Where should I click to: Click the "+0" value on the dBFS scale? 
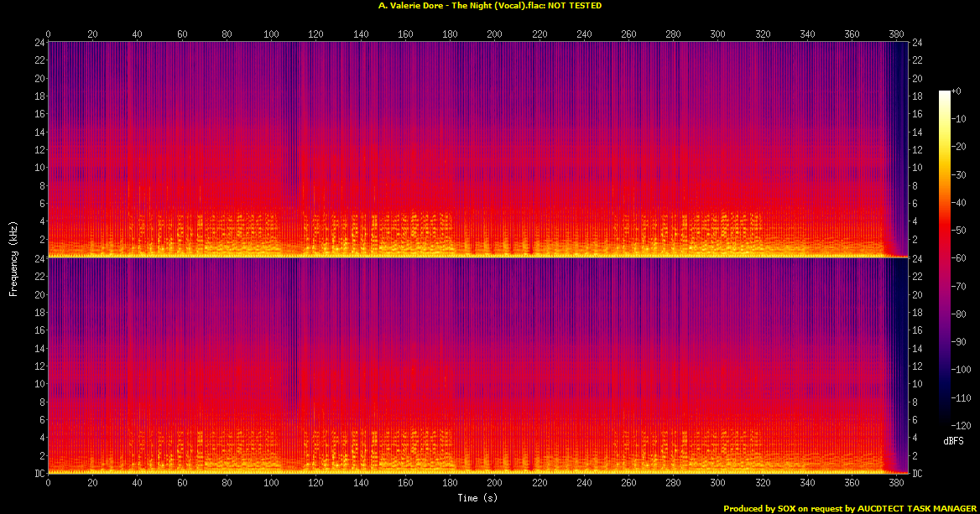pos(957,91)
